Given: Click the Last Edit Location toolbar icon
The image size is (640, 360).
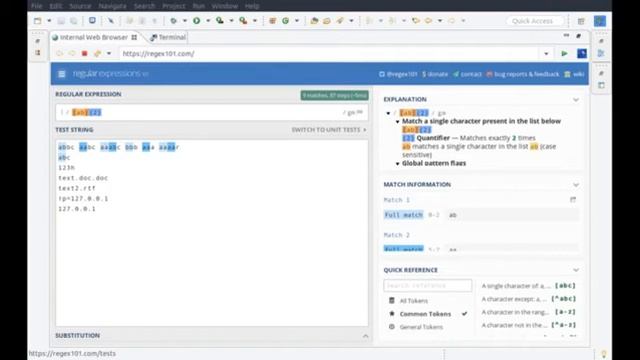Looking at the screenshot, I should (416, 20).
